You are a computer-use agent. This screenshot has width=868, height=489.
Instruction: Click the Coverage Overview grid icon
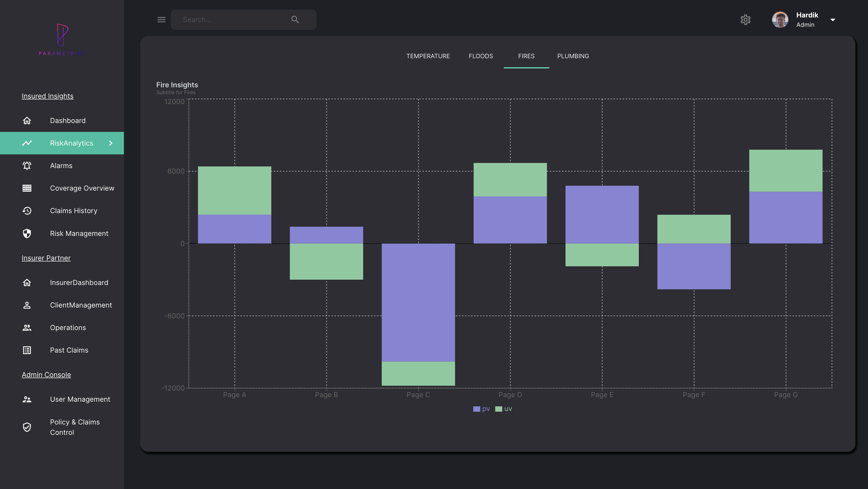[x=27, y=188]
